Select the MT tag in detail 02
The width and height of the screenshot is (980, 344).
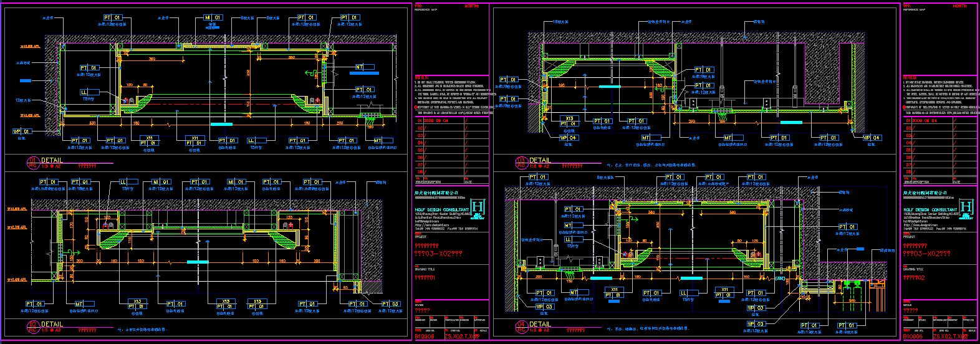(x=84, y=304)
